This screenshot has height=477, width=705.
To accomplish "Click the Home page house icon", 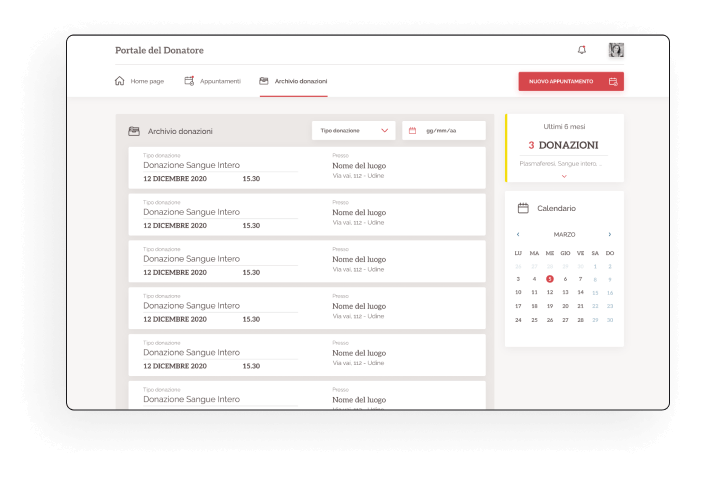I will 120,81.
